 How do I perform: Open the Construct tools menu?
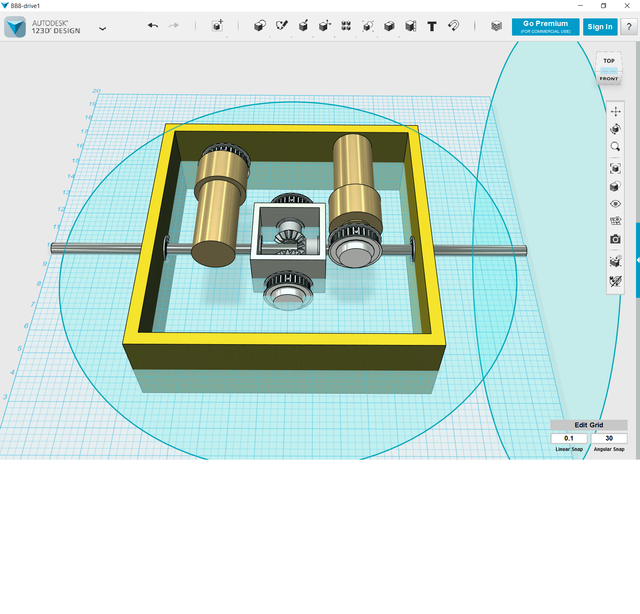point(303,26)
